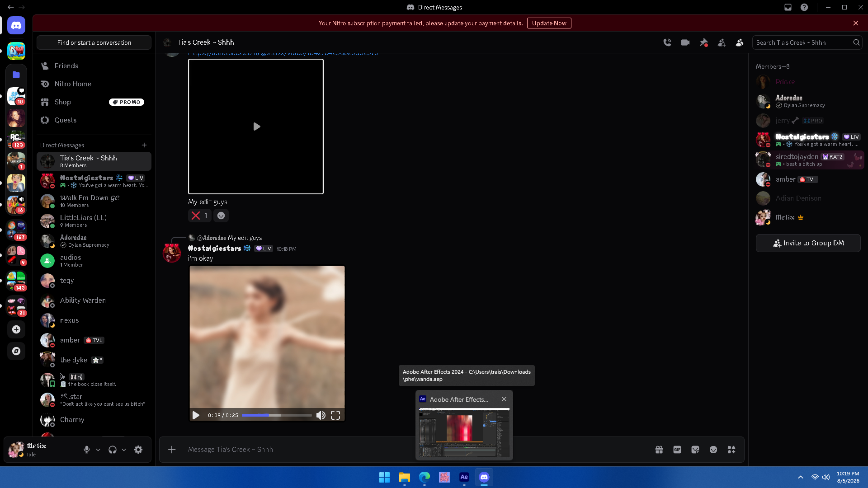Click Find or start a conversation
The height and width of the screenshot is (488, 868).
[94, 42]
